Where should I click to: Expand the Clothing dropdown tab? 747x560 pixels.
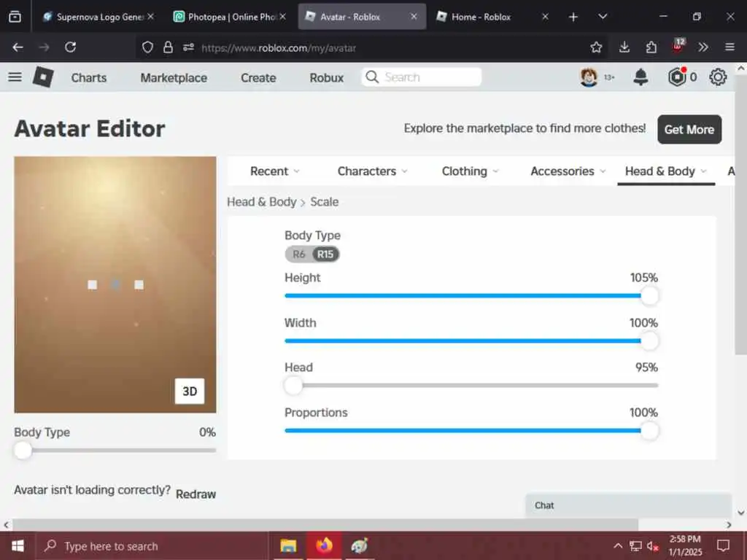click(x=471, y=171)
